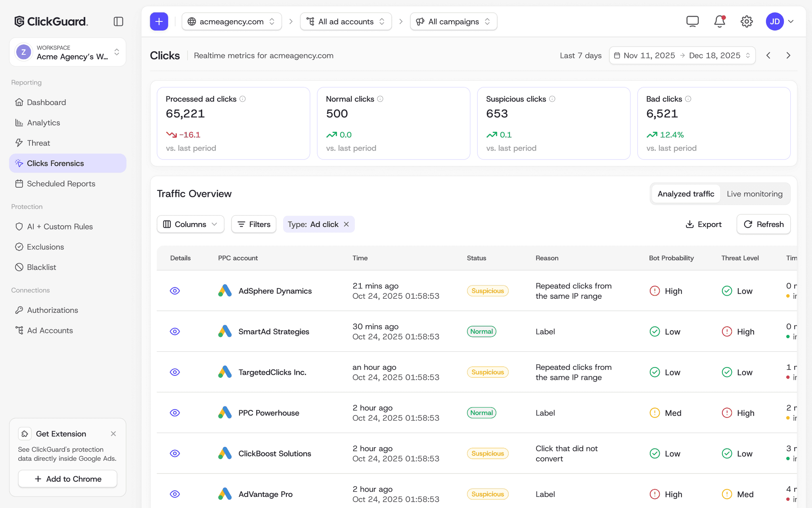Open Scheduled Reports in sidebar
Image resolution: width=812 pixels, height=508 pixels.
coord(68,184)
